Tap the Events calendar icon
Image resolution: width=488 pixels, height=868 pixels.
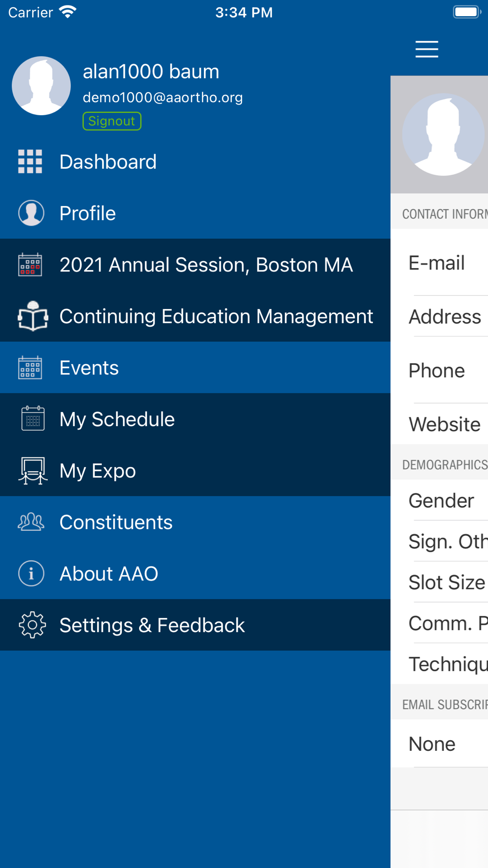click(30, 368)
